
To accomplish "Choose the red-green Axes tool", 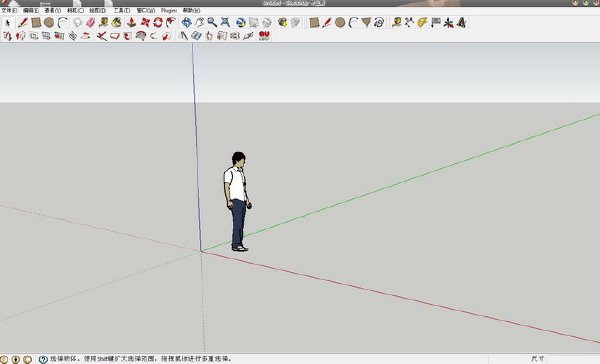I will pyautogui.click(x=448, y=23).
